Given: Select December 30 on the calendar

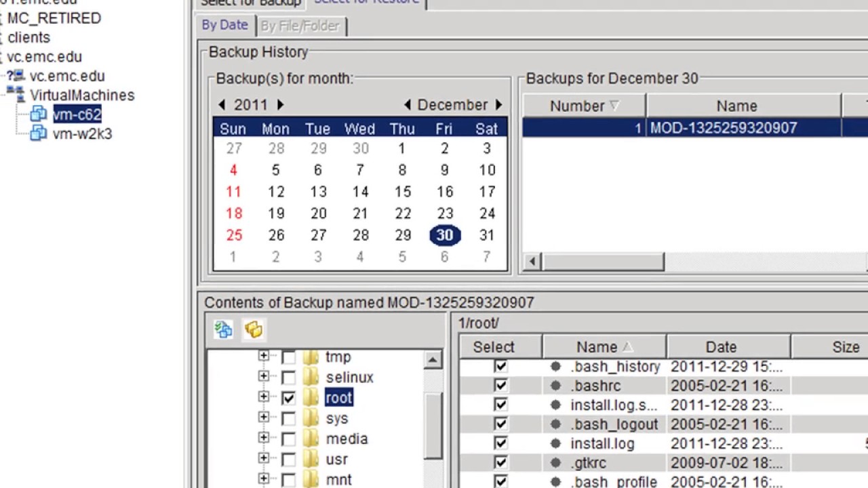Looking at the screenshot, I should tap(445, 235).
